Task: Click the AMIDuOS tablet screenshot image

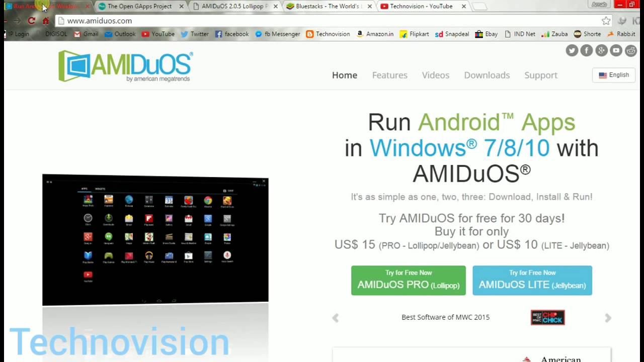Action: 155,240
